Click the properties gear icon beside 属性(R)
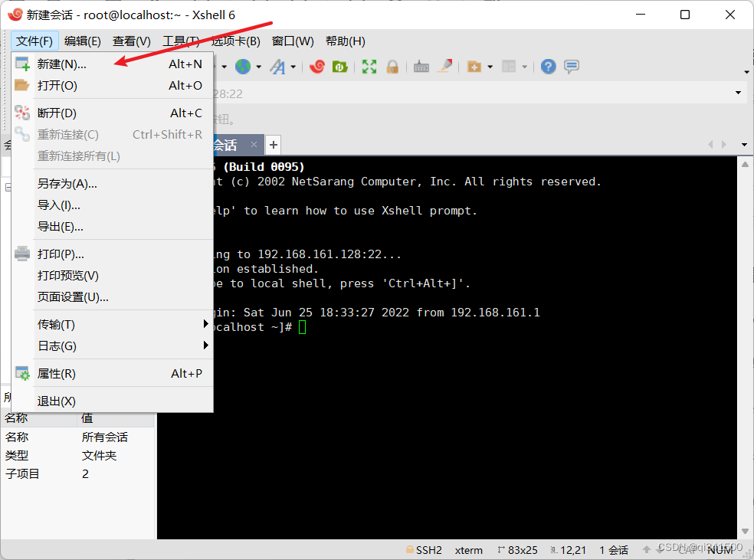The image size is (754, 560). pyautogui.click(x=22, y=374)
